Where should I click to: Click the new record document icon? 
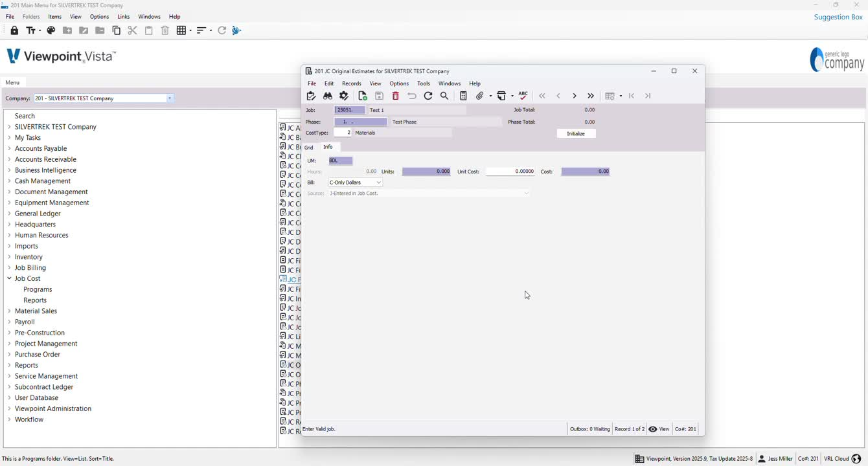click(x=363, y=96)
